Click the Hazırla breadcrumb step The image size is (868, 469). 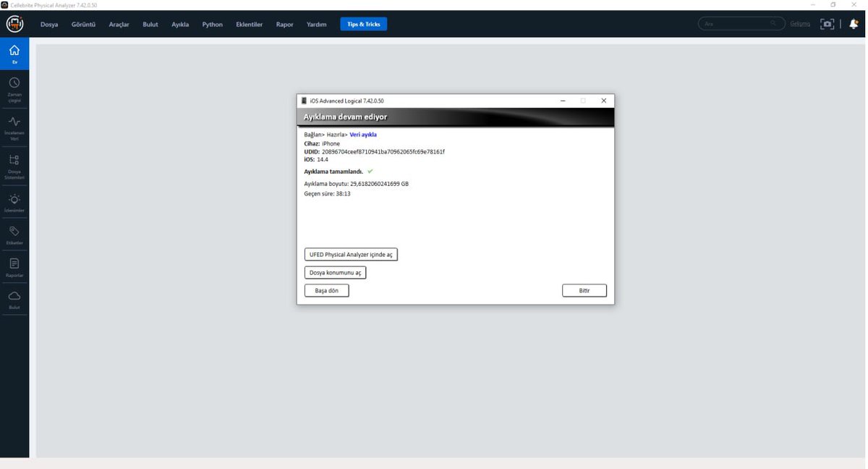point(336,135)
